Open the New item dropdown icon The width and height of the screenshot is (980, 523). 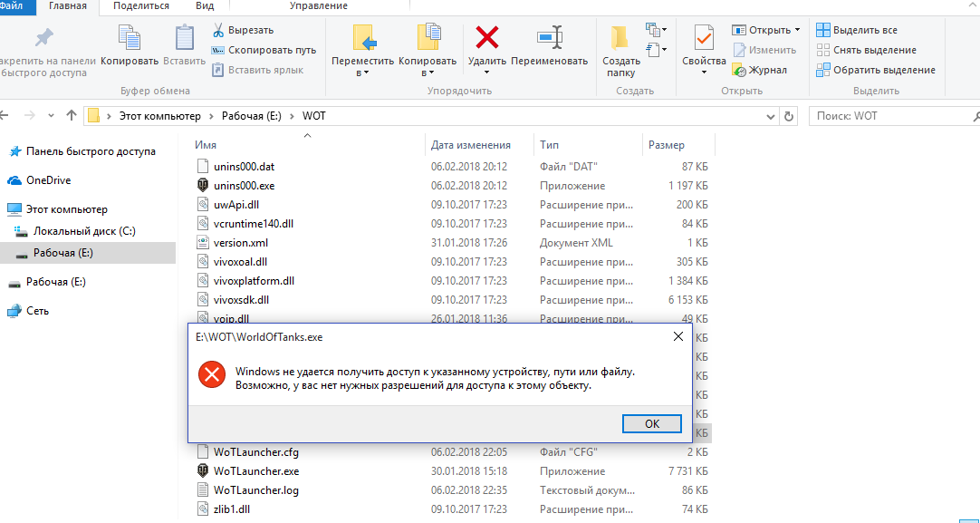(656, 29)
